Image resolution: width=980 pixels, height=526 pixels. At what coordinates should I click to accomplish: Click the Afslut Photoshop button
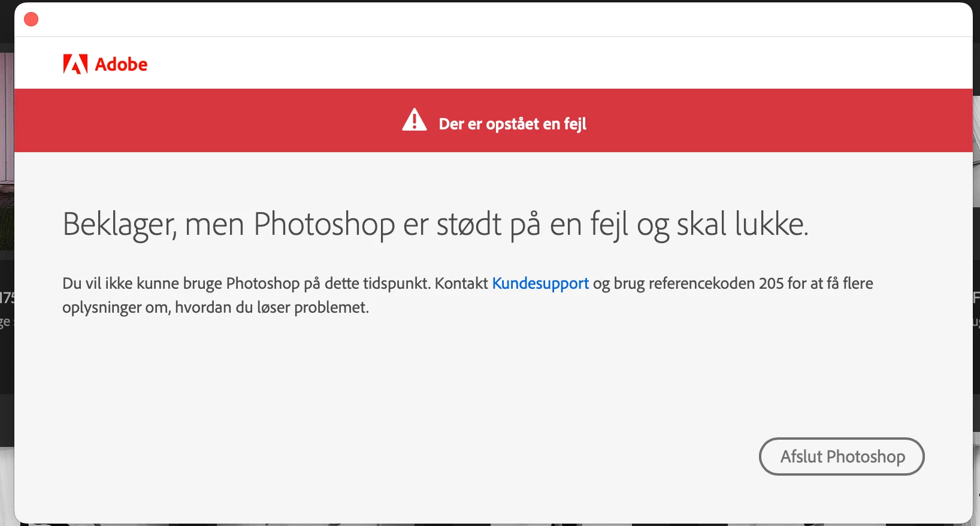point(842,457)
